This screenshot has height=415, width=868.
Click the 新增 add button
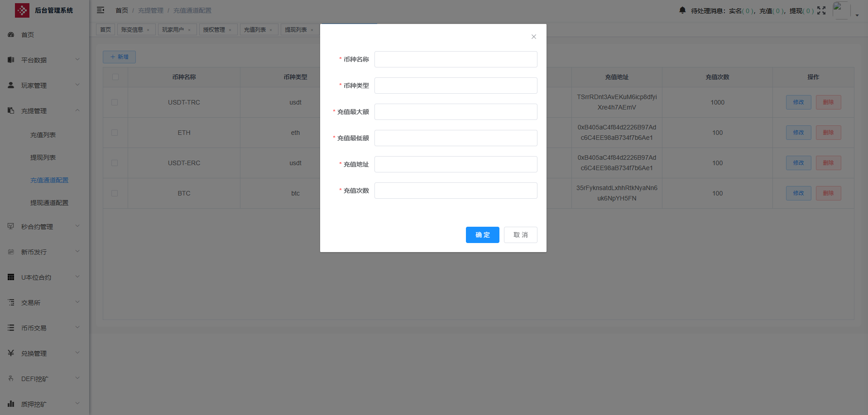click(x=119, y=57)
